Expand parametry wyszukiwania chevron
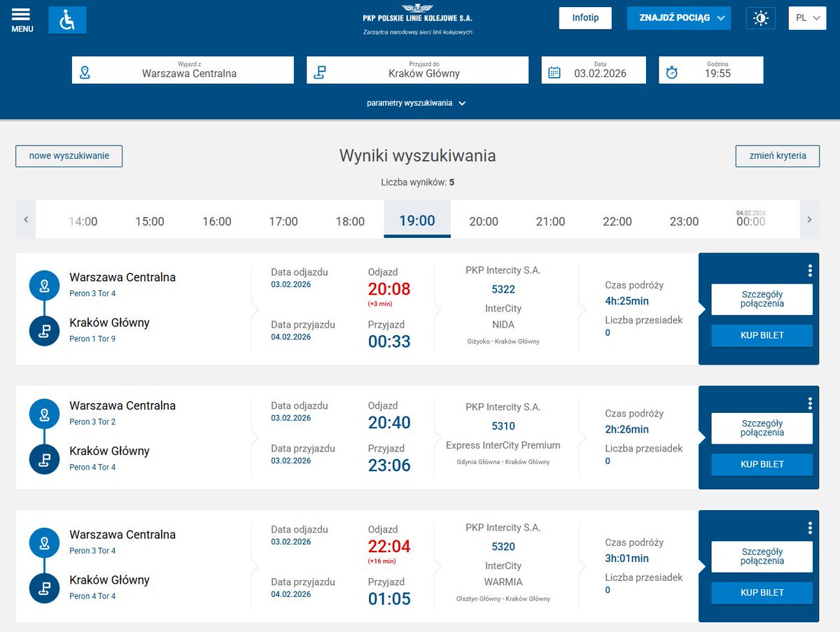Viewport: 840px width, 632px height. pyautogui.click(x=462, y=104)
